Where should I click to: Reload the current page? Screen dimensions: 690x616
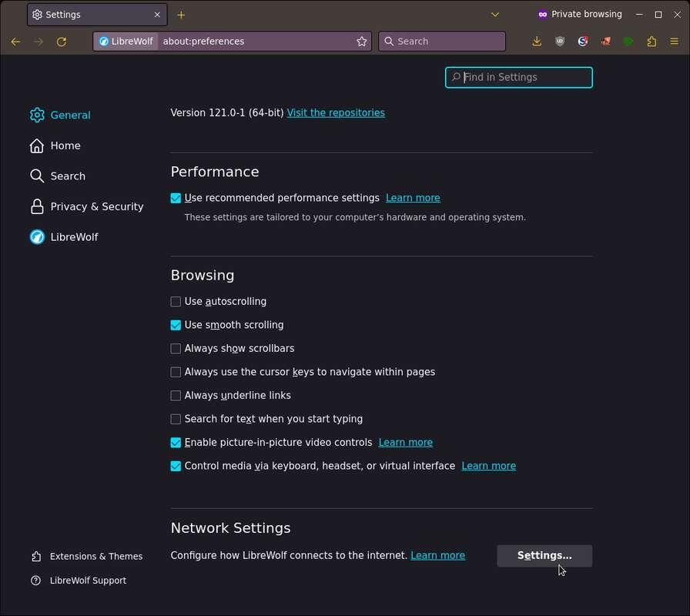62,42
